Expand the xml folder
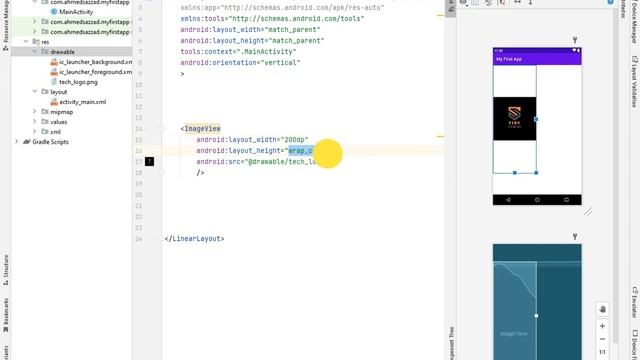The image size is (640, 360). coord(35,132)
